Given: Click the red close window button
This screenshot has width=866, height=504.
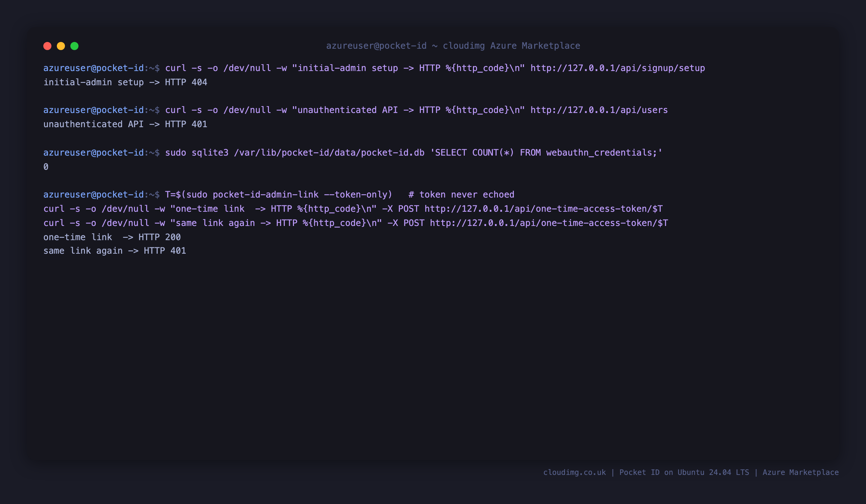Looking at the screenshot, I should [47, 46].
